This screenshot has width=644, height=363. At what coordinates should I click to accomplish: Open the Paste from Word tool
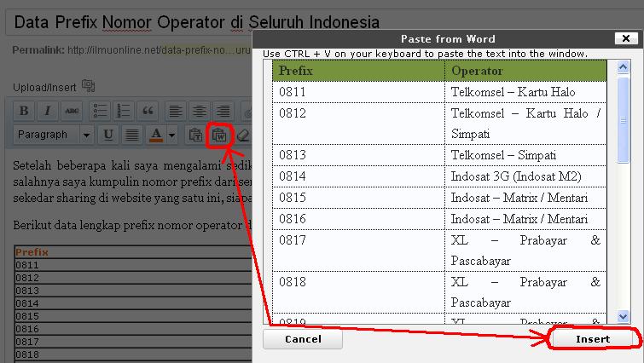[x=219, y=135]
